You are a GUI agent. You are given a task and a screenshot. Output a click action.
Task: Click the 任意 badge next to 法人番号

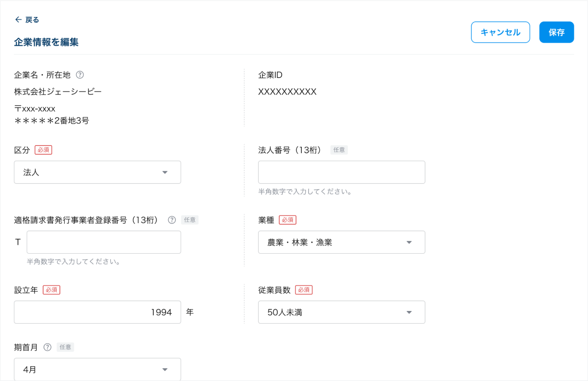click(x=339, y=150)
